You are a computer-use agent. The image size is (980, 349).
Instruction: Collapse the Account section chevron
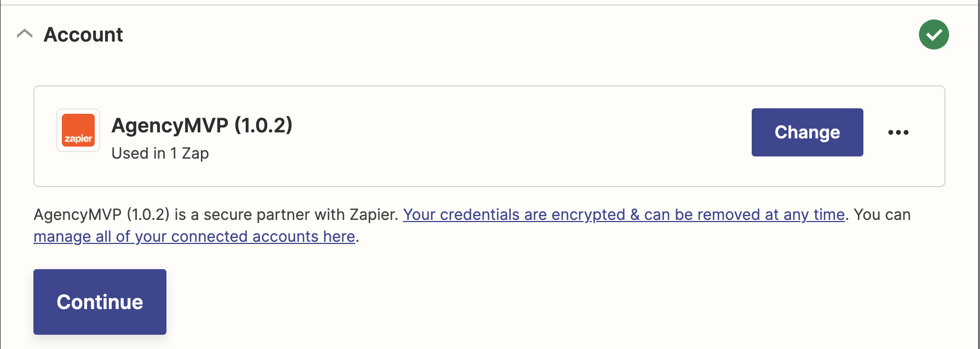click(x=25, y=34)
